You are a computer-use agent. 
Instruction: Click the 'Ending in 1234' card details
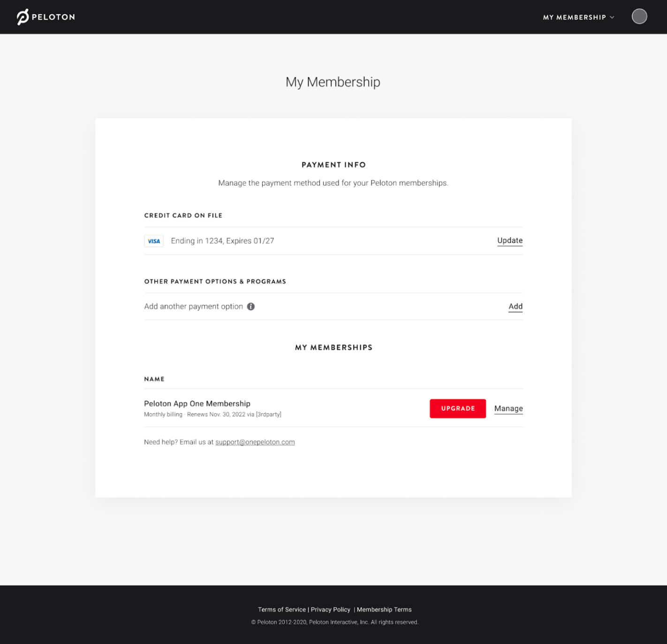[222, 241]
